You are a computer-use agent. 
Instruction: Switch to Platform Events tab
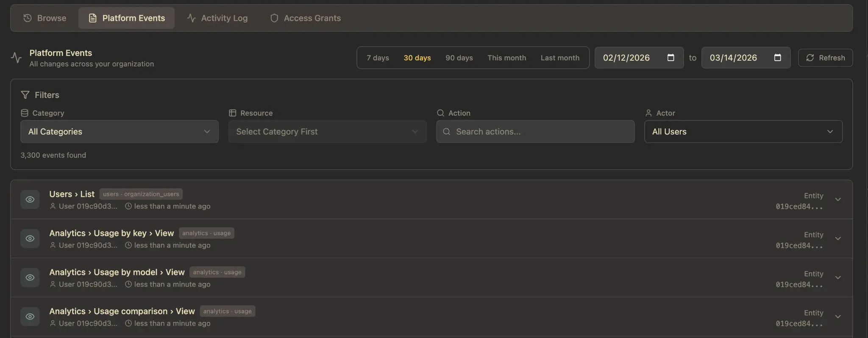tap(126, 18)
